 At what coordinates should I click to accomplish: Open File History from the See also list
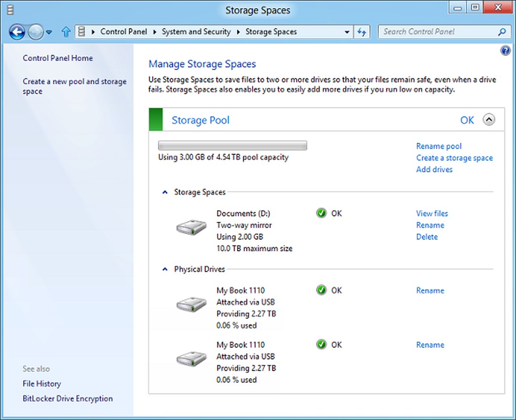[42, 383]
